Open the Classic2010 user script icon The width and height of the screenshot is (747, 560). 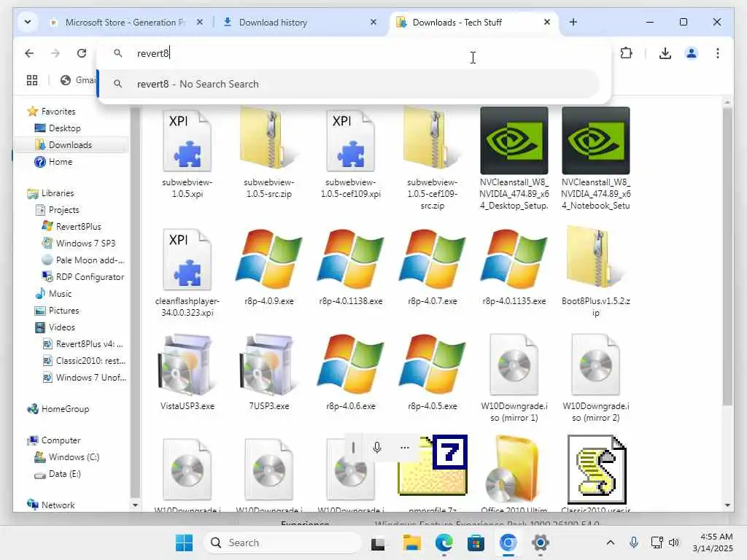[597, 470]
